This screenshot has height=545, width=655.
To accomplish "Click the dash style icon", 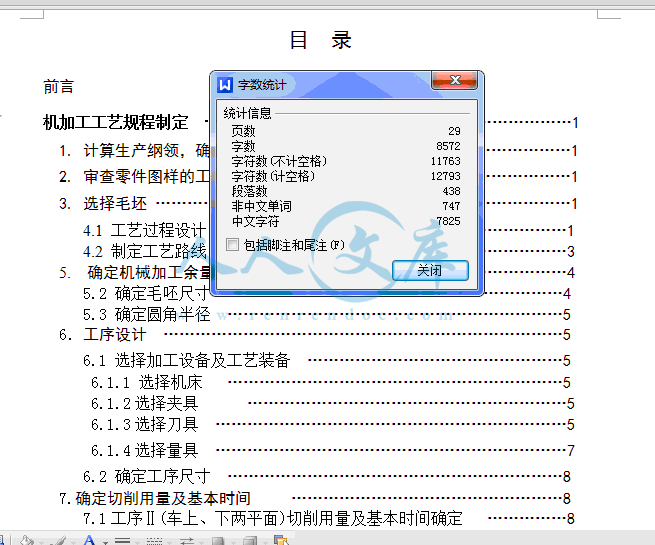I will coord(155,541).
